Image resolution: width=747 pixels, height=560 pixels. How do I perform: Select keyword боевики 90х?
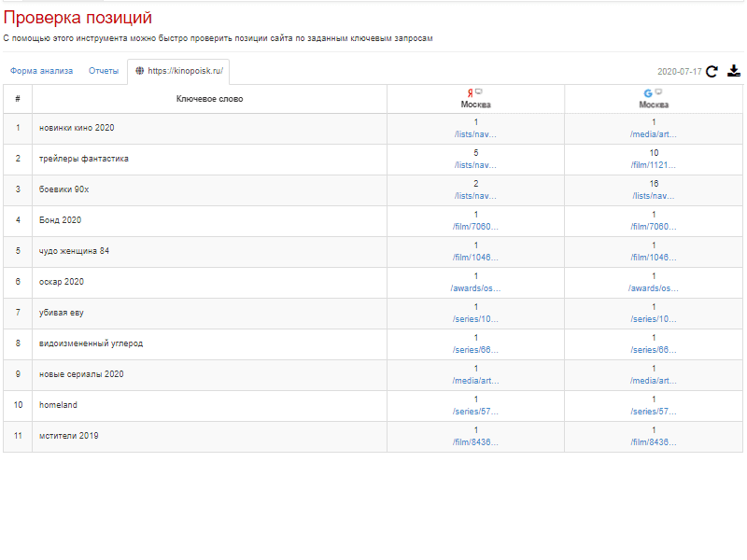[x=63, y=189]
